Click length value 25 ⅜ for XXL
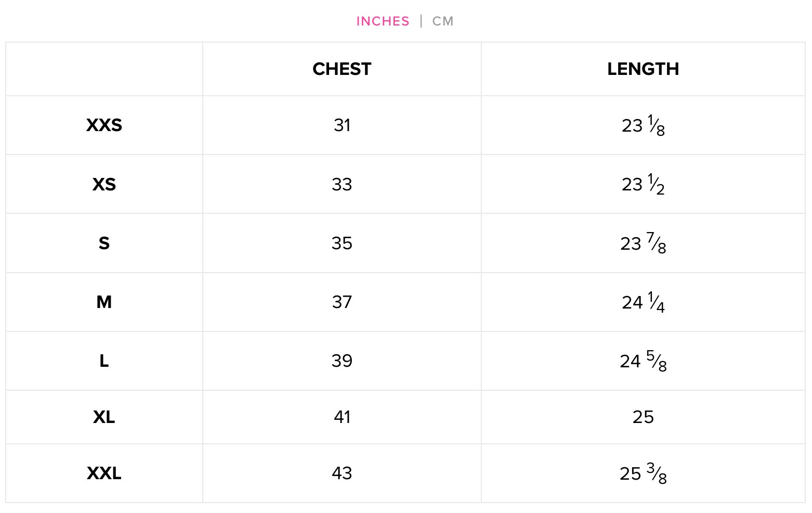812x513 pixels. (643, 473)
